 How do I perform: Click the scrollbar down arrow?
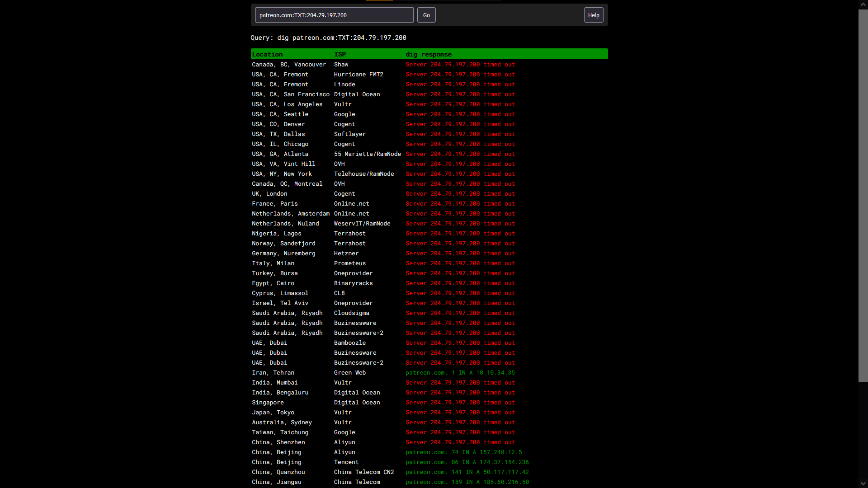[863, 483]
